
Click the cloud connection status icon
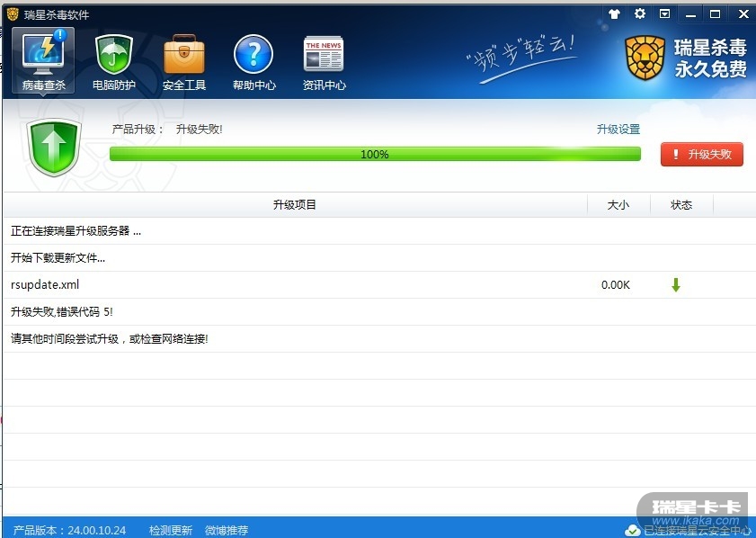(632, 531)
